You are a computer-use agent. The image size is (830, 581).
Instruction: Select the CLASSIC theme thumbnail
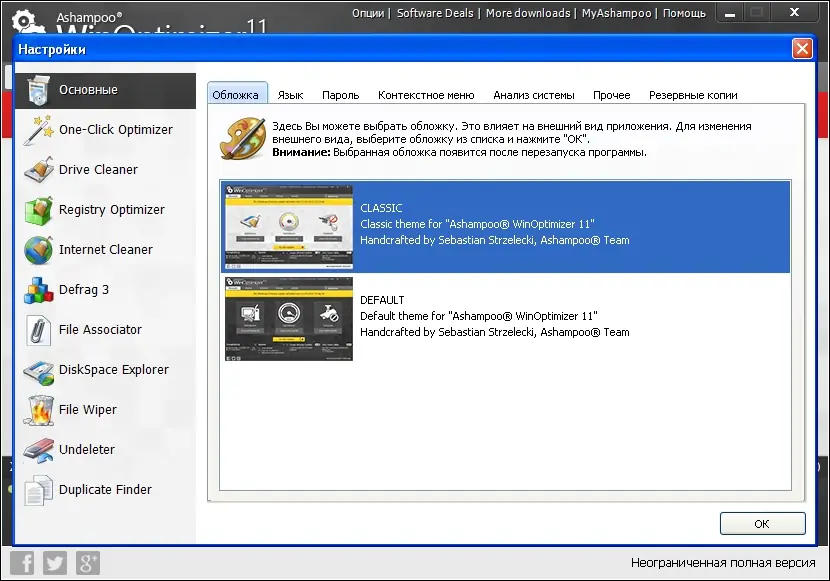tap(288, 227)
